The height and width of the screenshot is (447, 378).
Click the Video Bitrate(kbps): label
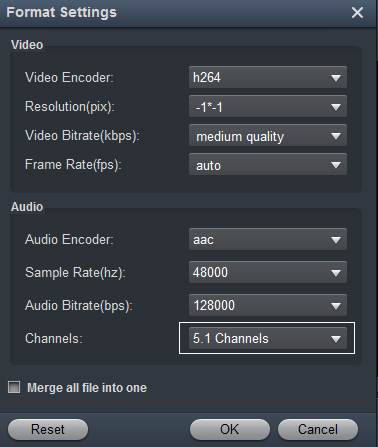click(82, 136)
